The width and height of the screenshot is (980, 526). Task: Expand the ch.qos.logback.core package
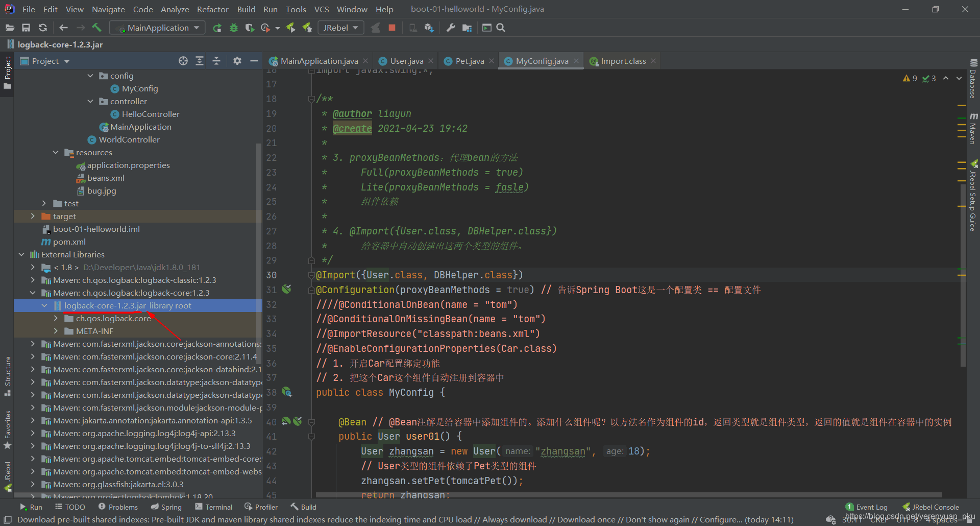point(56,318)
